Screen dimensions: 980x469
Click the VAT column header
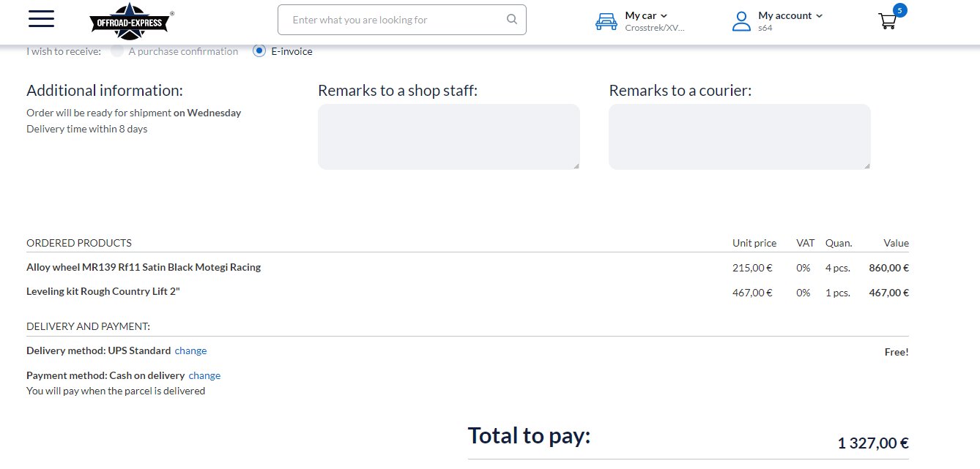tap(805, 243)
